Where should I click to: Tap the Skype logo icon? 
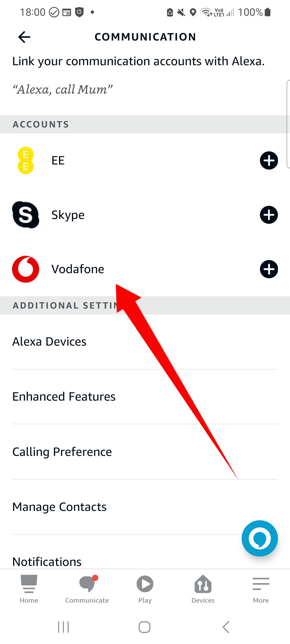[26, 215]
